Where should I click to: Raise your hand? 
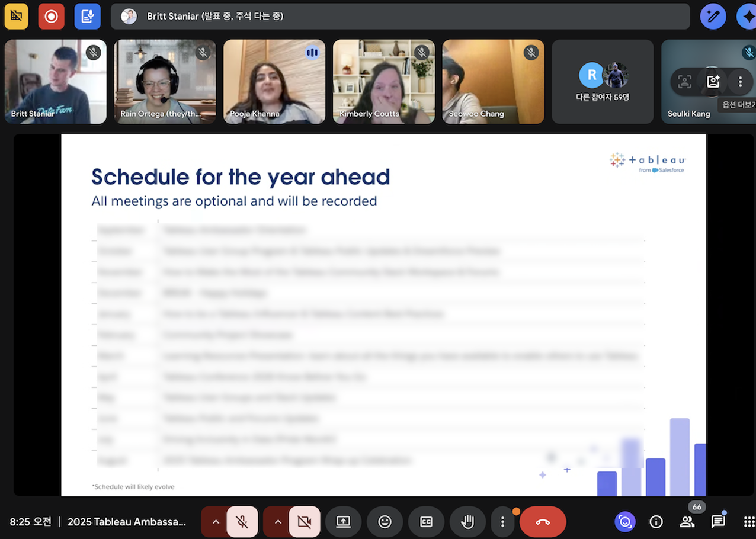click(467, 522)
